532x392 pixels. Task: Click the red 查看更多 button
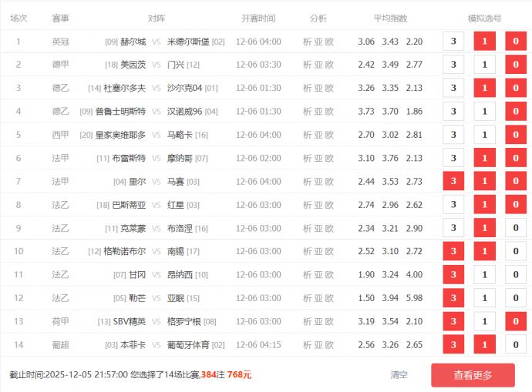pyautogui.click(x=473, y=375)
